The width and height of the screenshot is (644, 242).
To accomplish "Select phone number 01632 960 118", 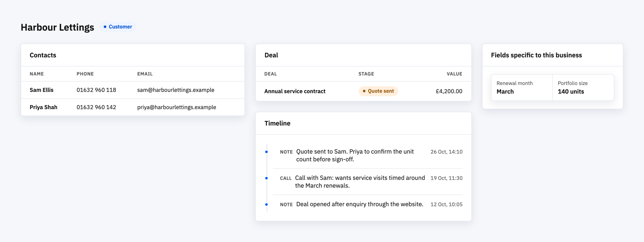I will click(x=96, y=90).
